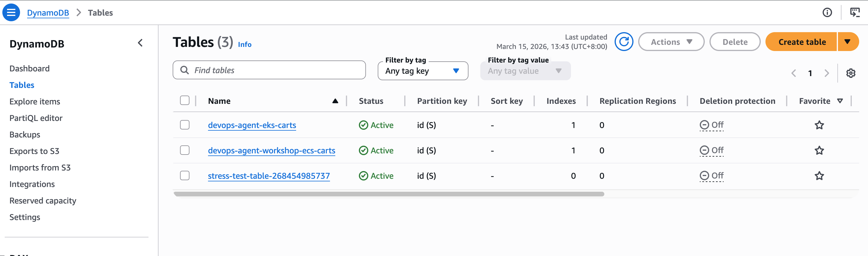Viewport: 868px width, 256px height.
Task: Click the horizontal table scrollbar
Action: point(389,194)
